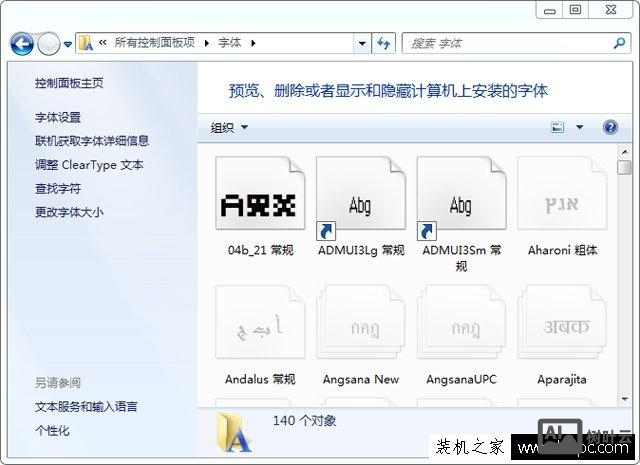Image resolution: width=640 pixels, height=465 pixels.
Task: Click the 04b_21 常规 label
Action: click(260, 250)
